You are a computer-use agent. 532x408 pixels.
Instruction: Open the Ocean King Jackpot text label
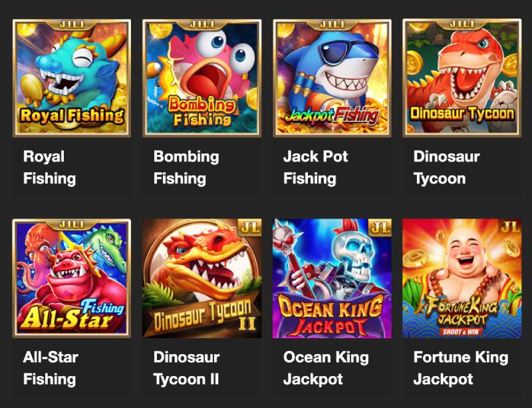coord(326,368)
